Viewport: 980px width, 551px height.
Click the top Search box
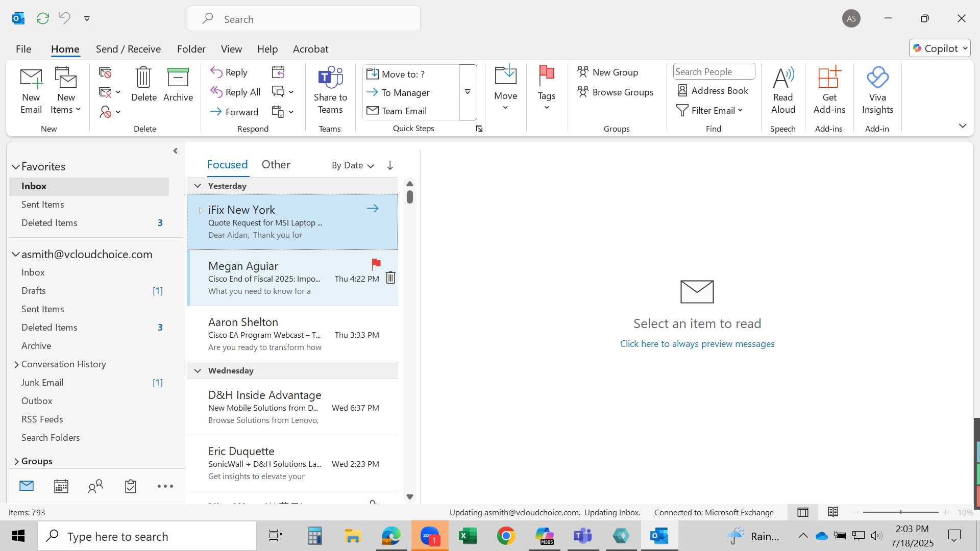click(x=304, y=19)
